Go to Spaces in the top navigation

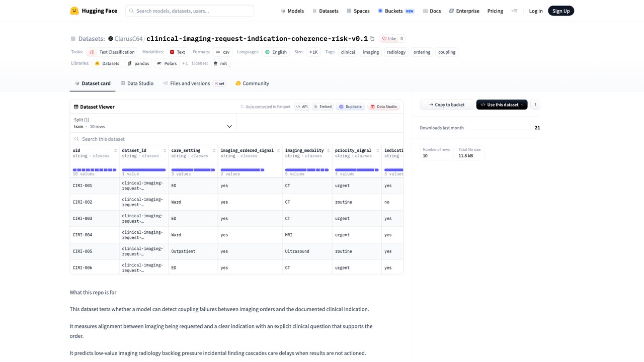point(358,11)
